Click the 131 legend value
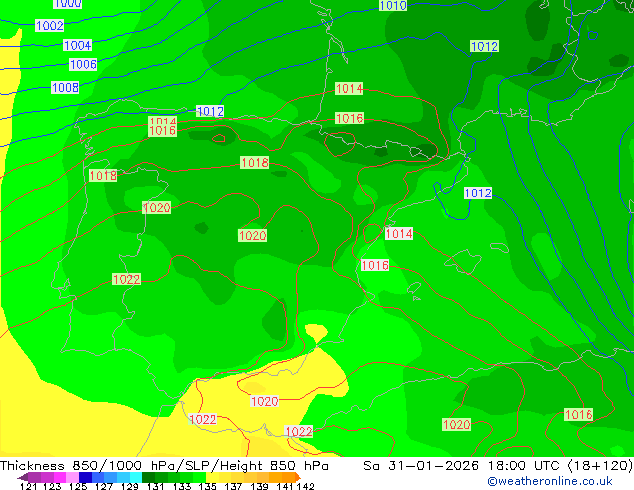The height and width of the screenshot is (490, 634). pos(156,486)
